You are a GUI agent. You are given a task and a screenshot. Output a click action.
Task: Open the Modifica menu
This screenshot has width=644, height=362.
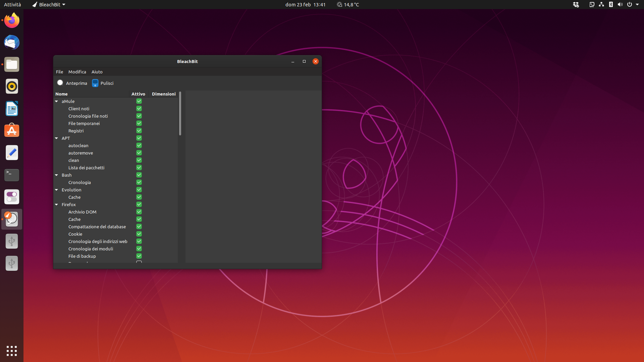(77, 72)
